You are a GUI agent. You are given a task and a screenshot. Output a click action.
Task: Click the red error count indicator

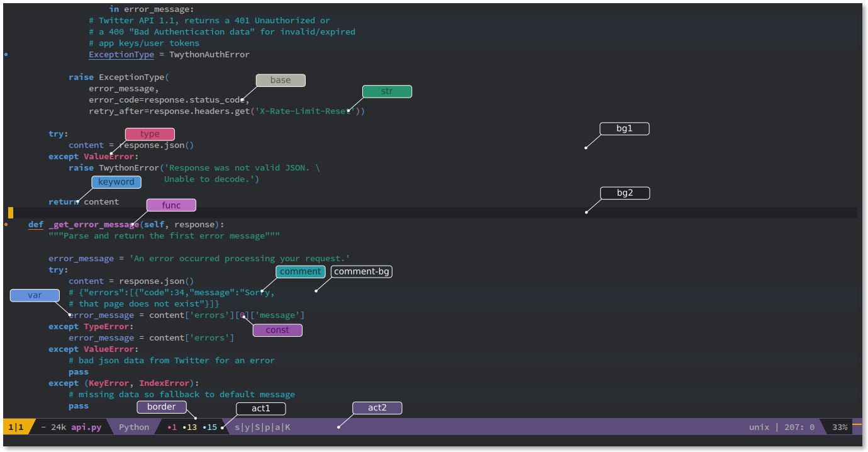172,427
